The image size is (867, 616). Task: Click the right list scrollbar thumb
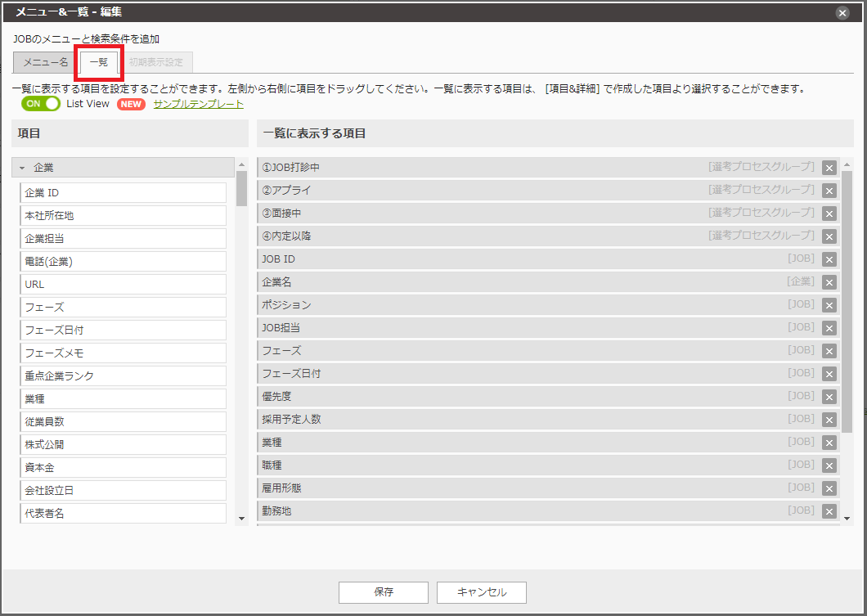847,302
